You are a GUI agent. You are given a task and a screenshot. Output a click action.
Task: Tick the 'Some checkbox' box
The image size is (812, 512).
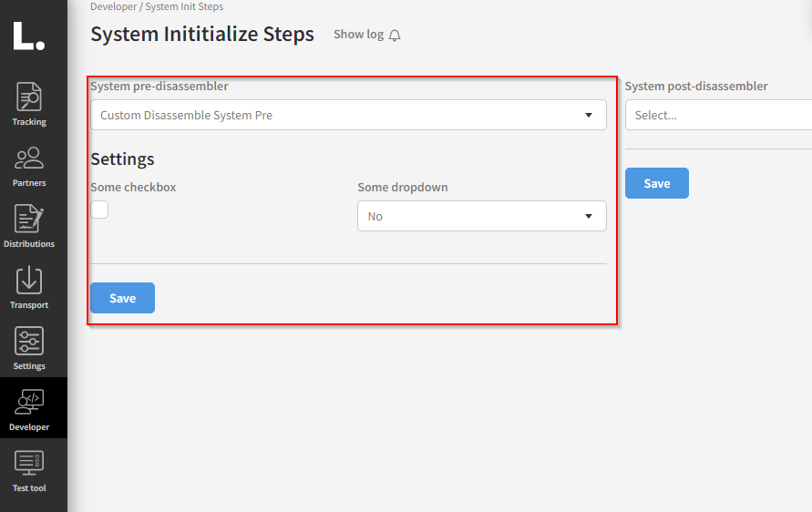point(99,210)
